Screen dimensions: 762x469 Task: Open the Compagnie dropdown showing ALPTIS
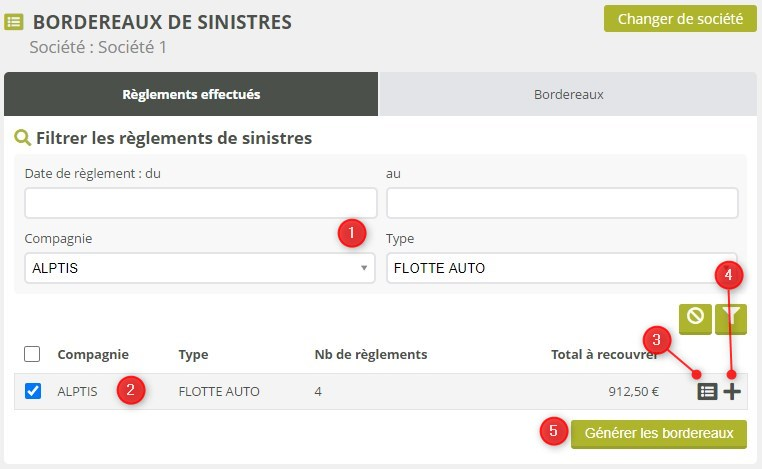pyautogui.click(x=200, y=268)
